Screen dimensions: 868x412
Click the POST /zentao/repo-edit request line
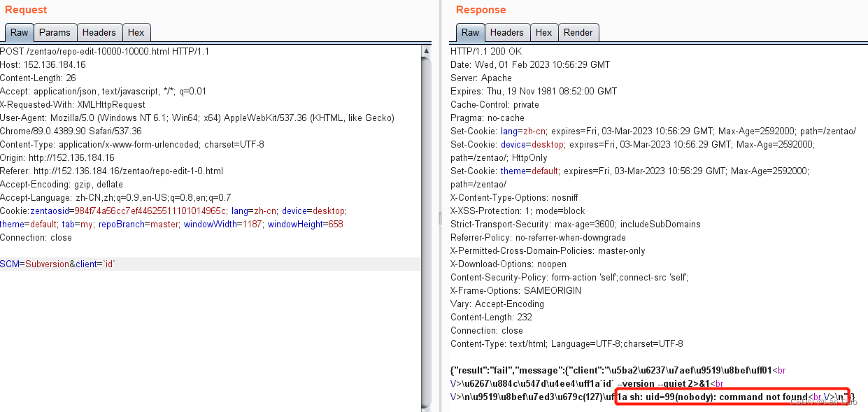105,52
